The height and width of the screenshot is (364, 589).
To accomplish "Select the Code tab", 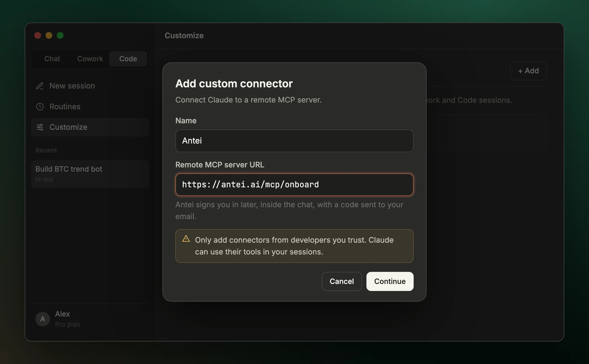I will click(x=128, y=59).
